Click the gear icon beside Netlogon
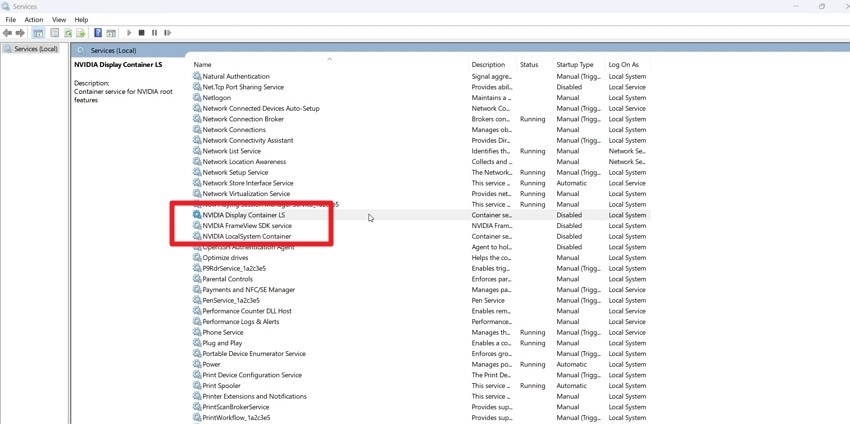The image size is (850, 424). 197,98
